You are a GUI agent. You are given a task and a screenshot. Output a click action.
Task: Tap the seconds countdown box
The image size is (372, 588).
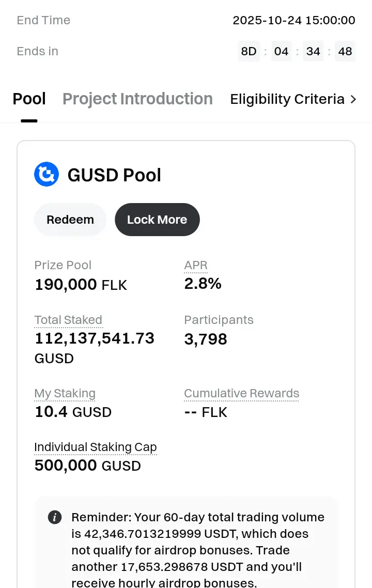345,51
